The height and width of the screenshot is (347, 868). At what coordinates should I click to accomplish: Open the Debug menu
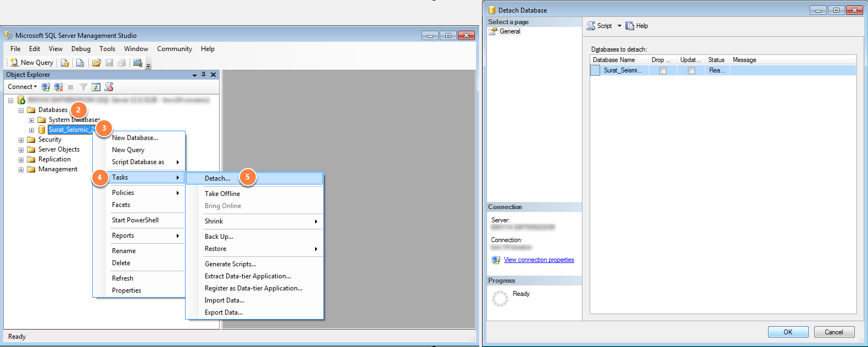tap(81, 49)
